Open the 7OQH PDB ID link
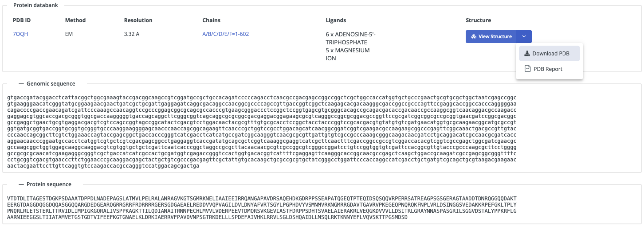644x227 pixels. 20,34
